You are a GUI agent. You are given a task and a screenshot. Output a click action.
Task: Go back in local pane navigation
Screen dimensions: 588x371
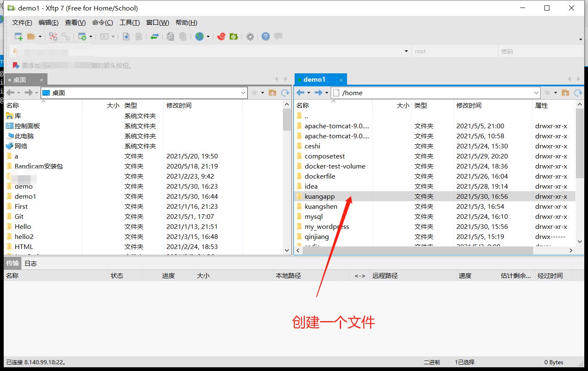coord(10,93)
